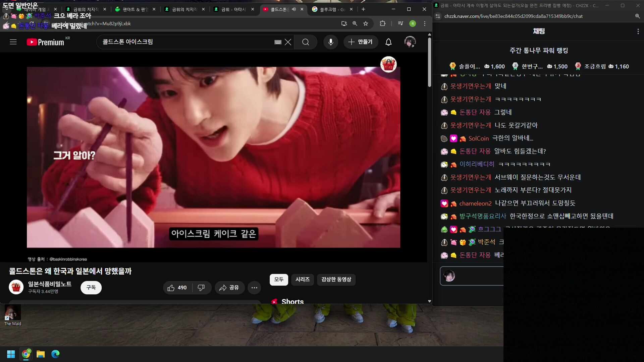
Task: Click the scrollbar down arrow of YouTube page
Action: (x=429, y=301)
